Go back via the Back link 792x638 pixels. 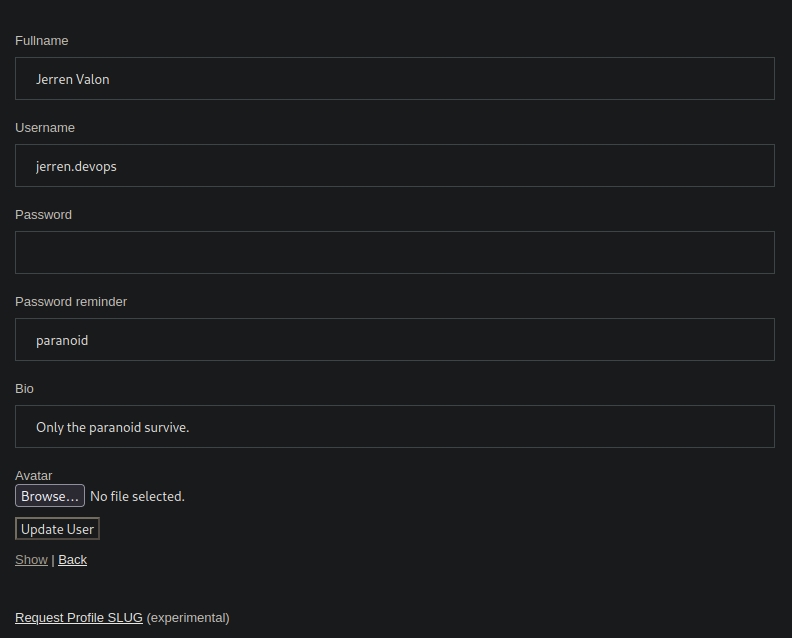(72, 560)
